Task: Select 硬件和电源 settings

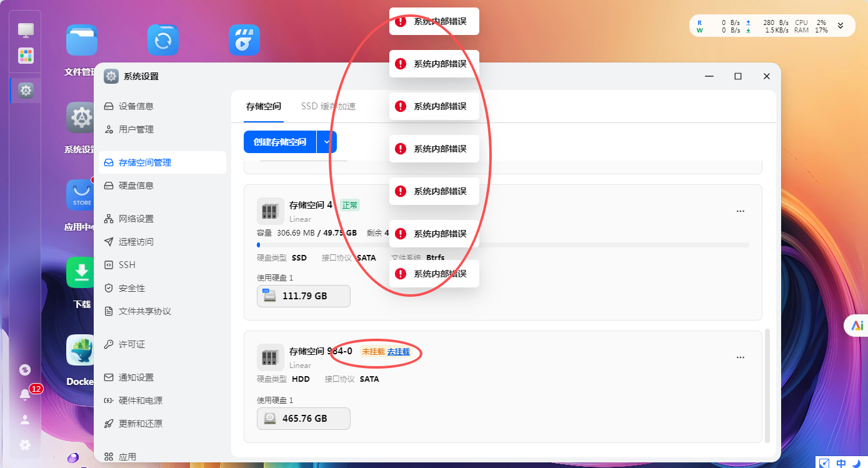Action: 162,401
